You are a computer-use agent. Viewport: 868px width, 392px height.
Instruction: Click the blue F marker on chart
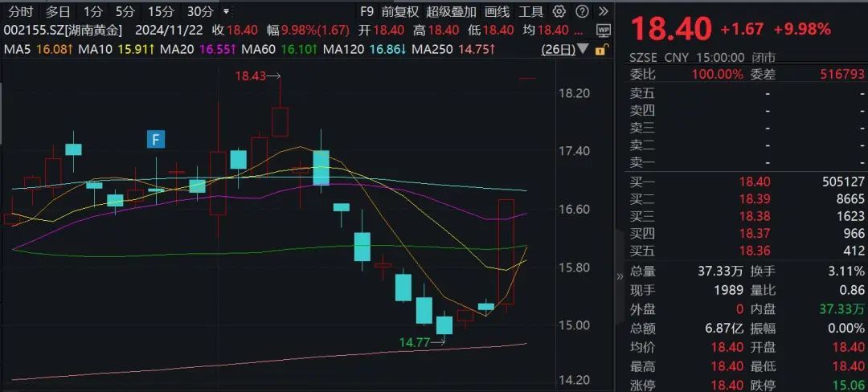point(155,139)
